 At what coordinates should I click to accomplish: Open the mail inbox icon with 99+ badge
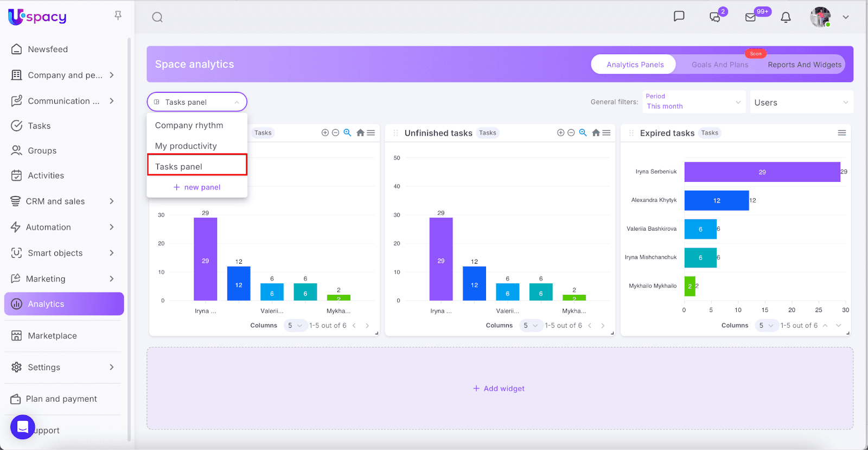pyautogui.click(x=750, y=17)
